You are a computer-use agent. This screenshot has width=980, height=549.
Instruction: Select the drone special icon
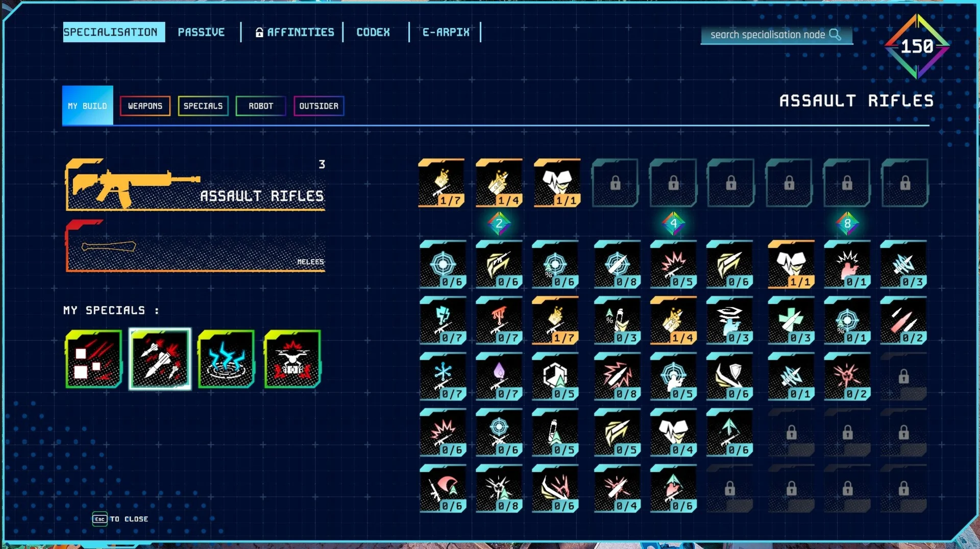(292, 359)
